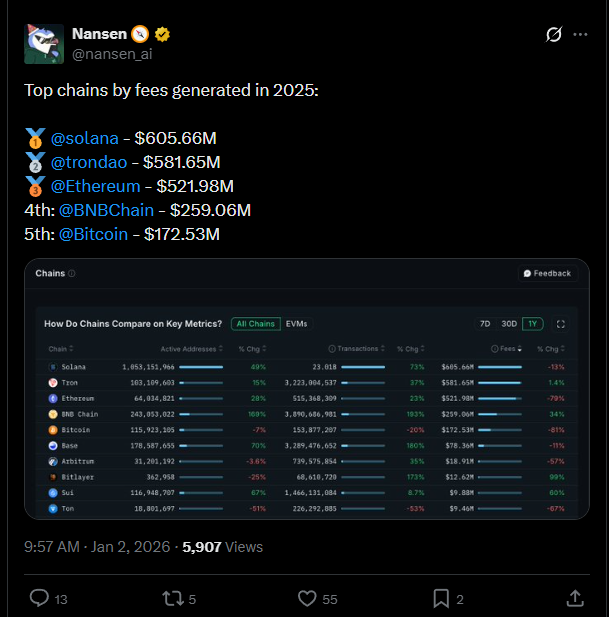Switch the chart filter to EVMs
The height and width of the screenshot is (617, 609).
point(297,324)
